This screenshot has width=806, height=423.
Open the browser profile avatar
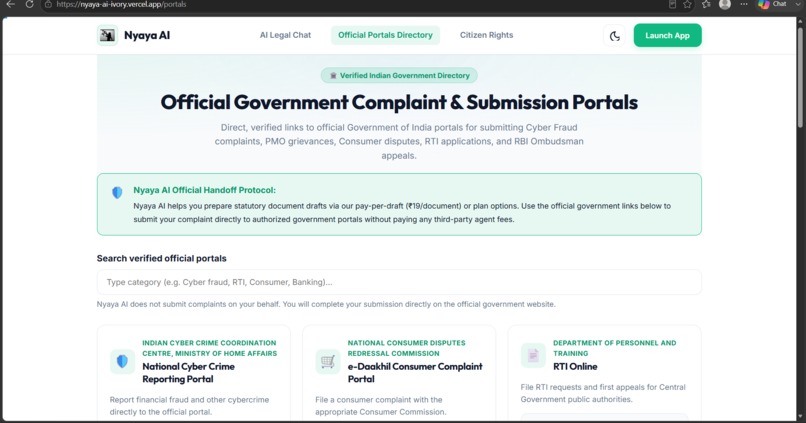coord(725,4)
